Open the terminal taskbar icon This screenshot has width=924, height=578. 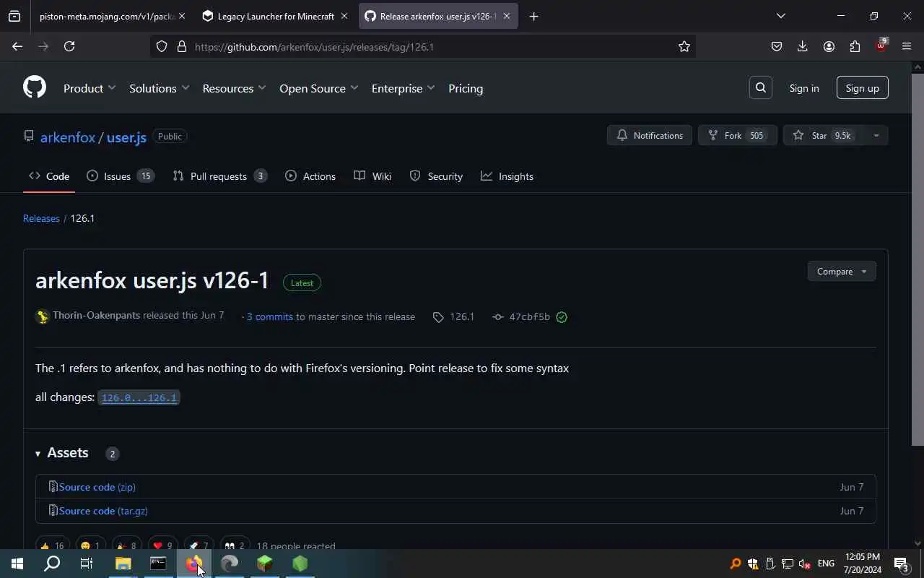coord(158,564)
